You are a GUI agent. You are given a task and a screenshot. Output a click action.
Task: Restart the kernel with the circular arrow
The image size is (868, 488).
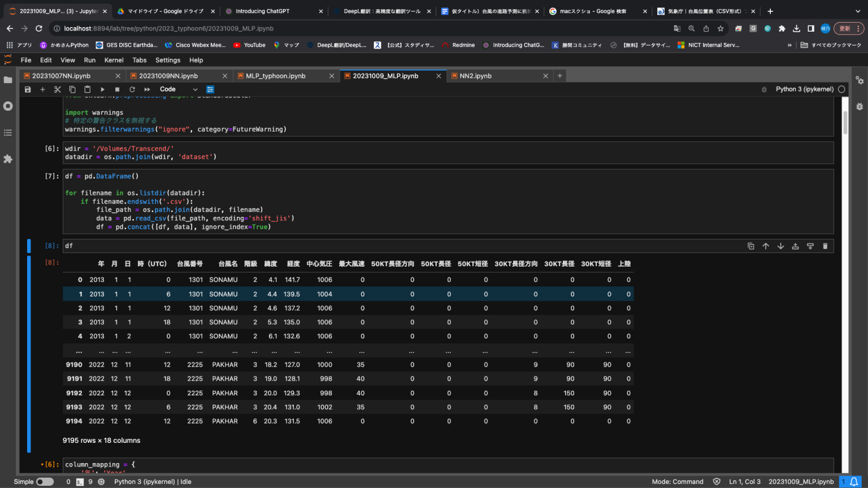click(132, 89)
